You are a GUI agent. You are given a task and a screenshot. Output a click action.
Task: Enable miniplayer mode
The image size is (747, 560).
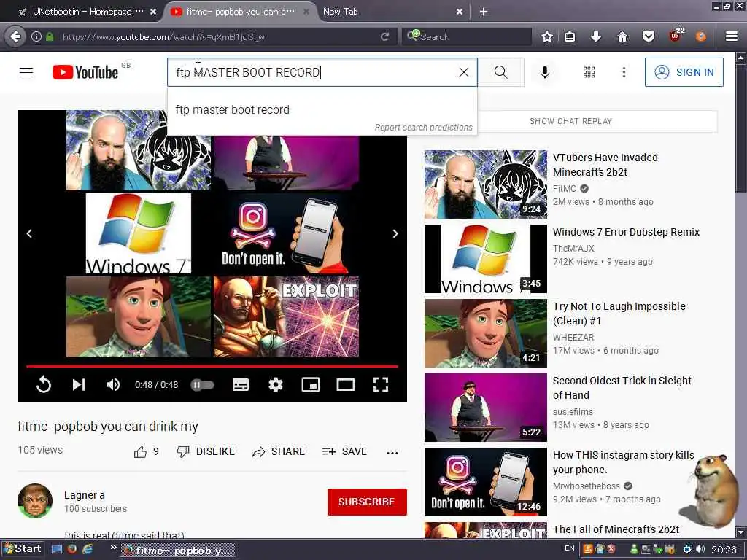coord(311,384)
